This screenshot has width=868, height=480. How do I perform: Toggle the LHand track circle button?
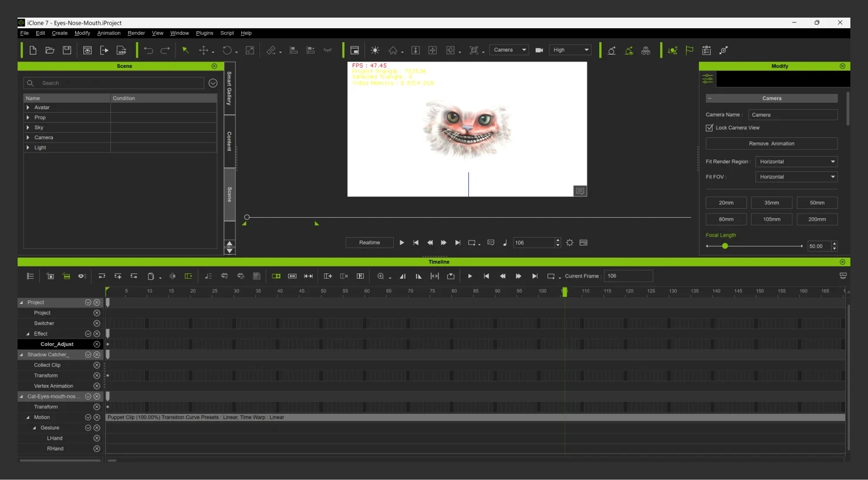point(97,438)
